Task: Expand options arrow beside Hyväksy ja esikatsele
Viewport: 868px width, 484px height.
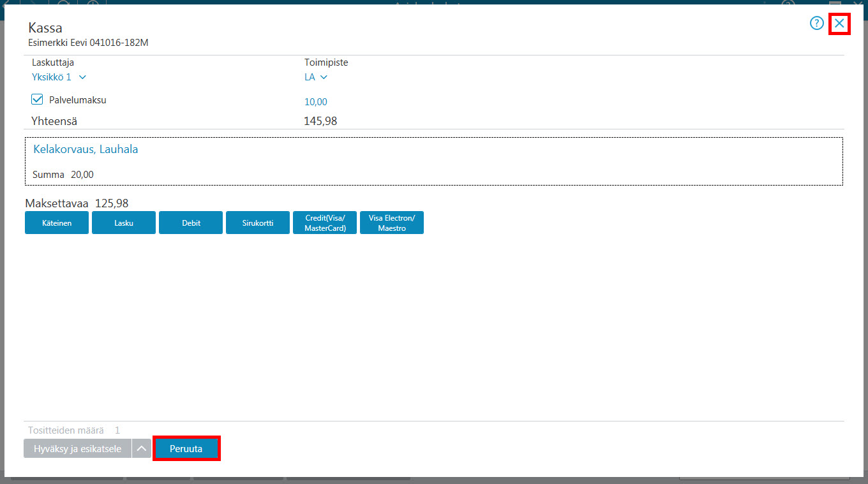Action: 142,449
